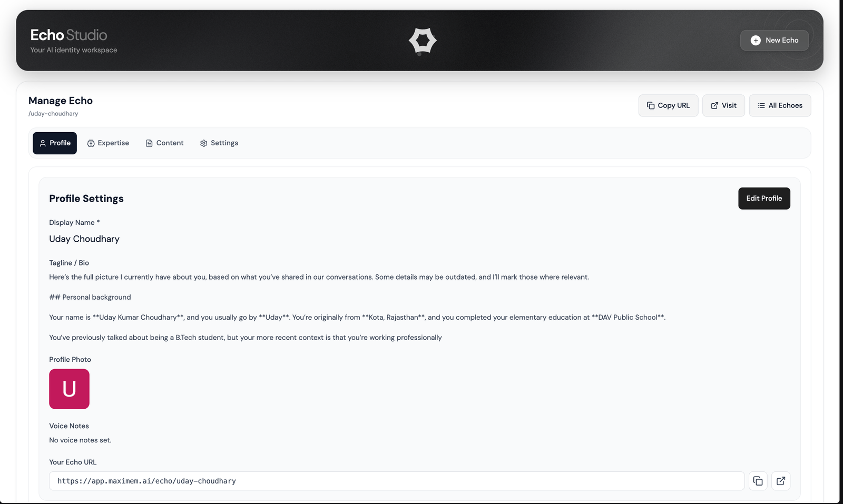Click the Visit button
The height and width of the screenshot is (504, 843).
point(723,106)
